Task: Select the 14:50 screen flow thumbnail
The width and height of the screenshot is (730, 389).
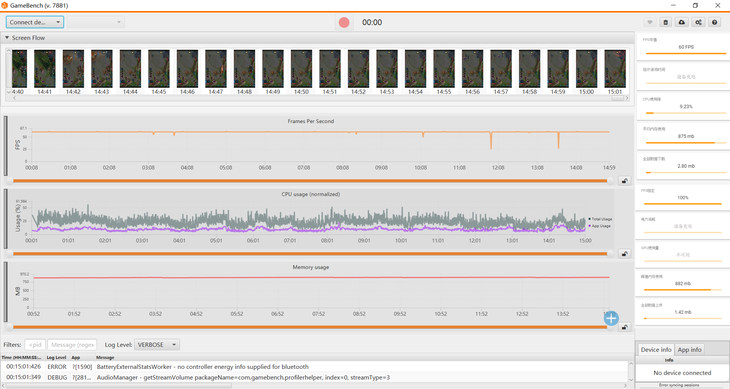Action: coord(301,69)
